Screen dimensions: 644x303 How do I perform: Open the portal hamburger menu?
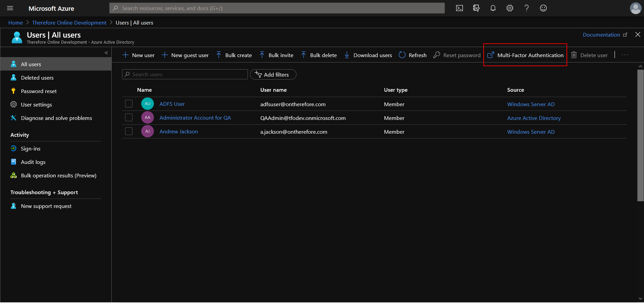[10, 8]
